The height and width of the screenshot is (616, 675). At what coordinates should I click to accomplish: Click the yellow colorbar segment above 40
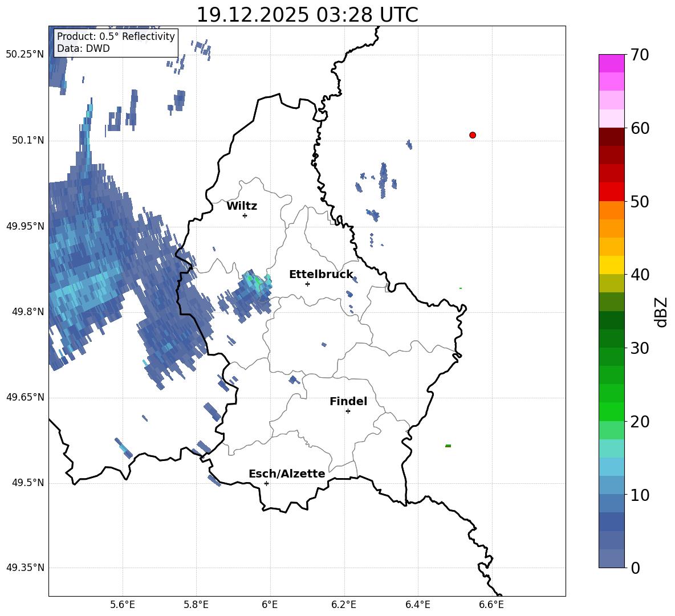click(611, 265)
